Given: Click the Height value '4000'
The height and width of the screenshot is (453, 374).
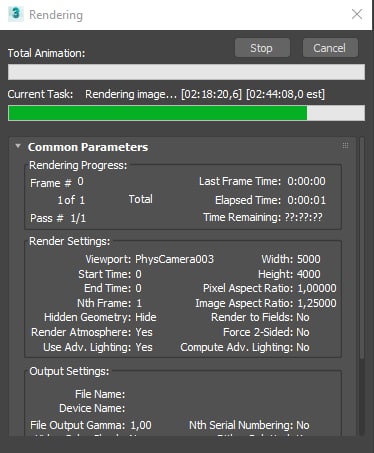Looking at the screenshot, I should coord(309,274).
